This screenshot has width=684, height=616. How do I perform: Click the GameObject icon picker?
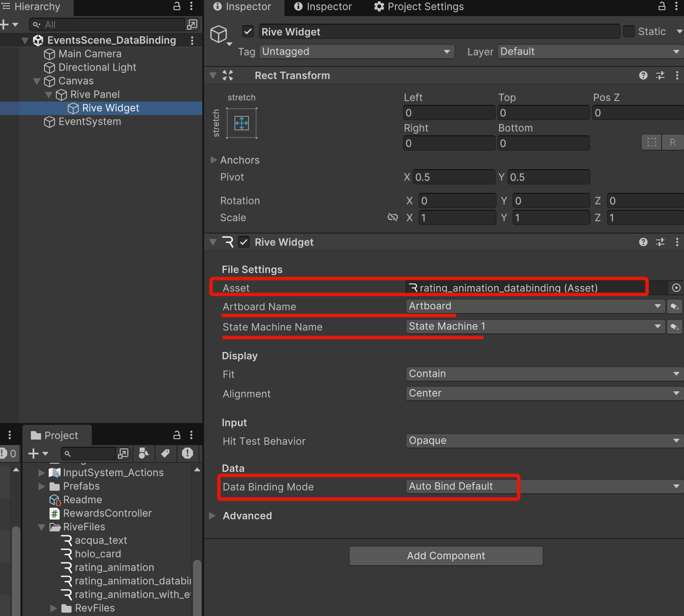coord(221,35)
